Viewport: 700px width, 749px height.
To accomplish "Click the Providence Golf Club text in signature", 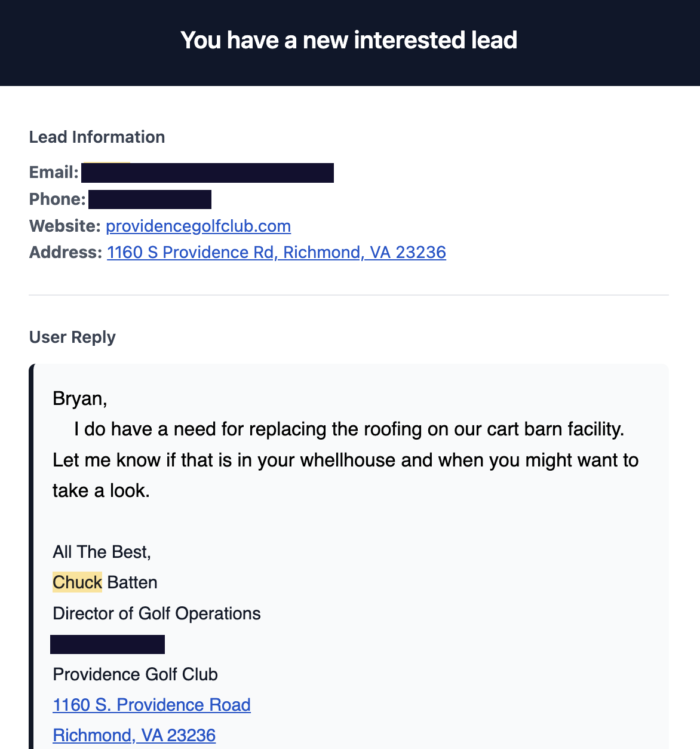I will coord(136,674).
